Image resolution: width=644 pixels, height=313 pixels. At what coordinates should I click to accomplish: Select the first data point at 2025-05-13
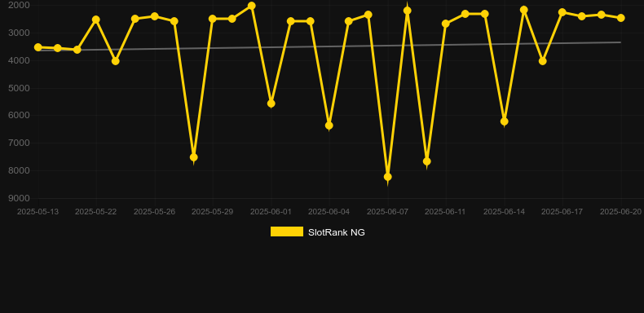(37, 47)
